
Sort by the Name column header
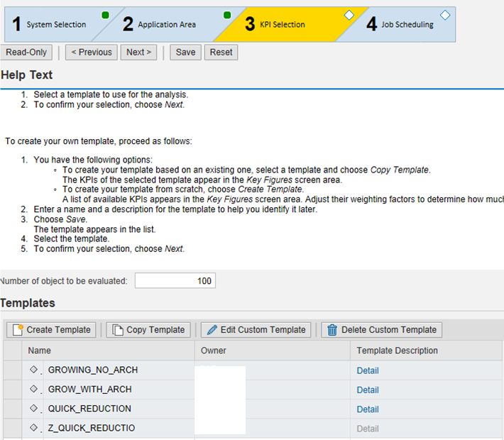pyautogui.click(x=109, y=351)
